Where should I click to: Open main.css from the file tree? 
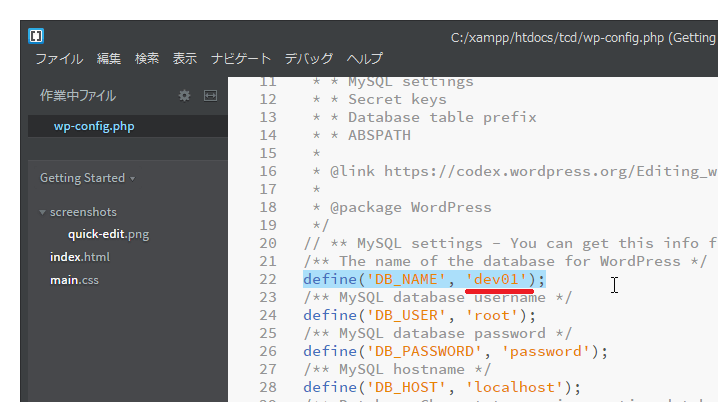point(76,280)
